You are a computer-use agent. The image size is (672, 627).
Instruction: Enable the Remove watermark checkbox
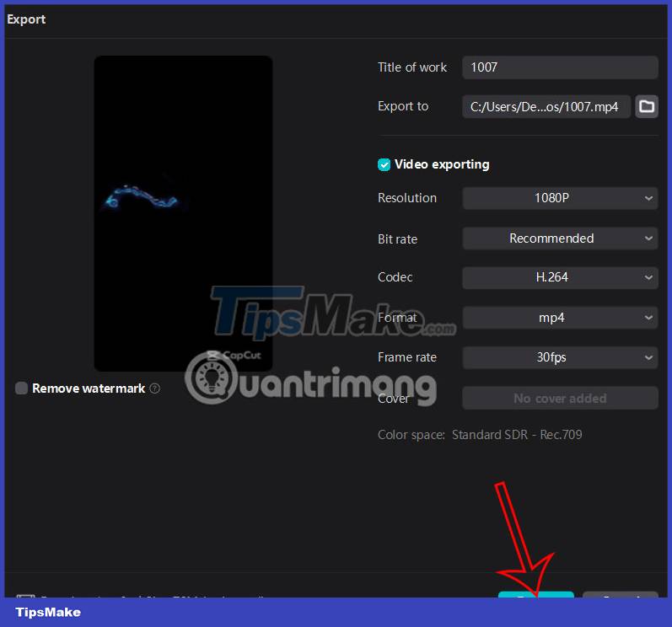pos(21,389)
